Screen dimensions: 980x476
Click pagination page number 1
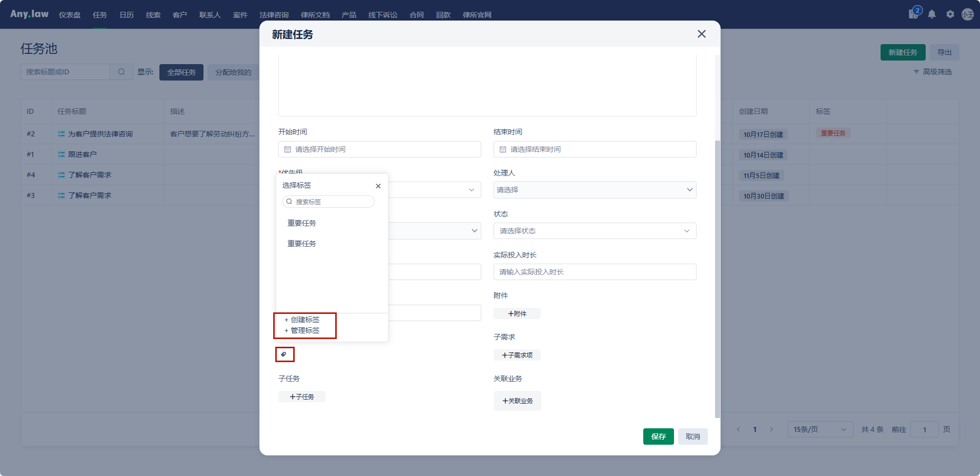point(755,429)
